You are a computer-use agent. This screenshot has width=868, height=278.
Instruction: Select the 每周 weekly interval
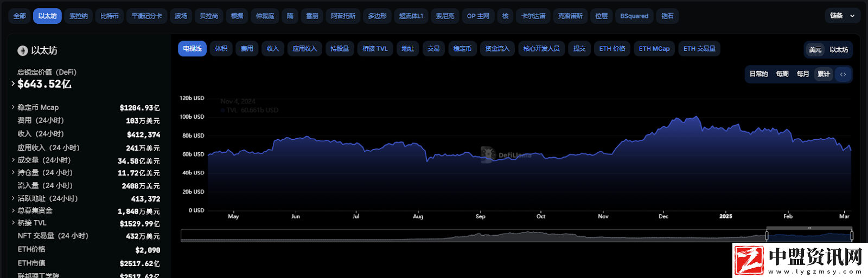coord(782,74)
